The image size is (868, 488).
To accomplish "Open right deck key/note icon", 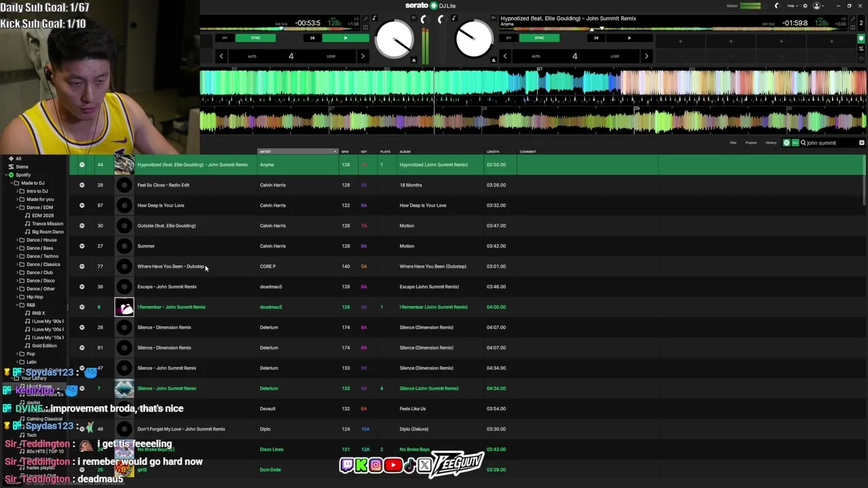I will click(x=454, y=18).
